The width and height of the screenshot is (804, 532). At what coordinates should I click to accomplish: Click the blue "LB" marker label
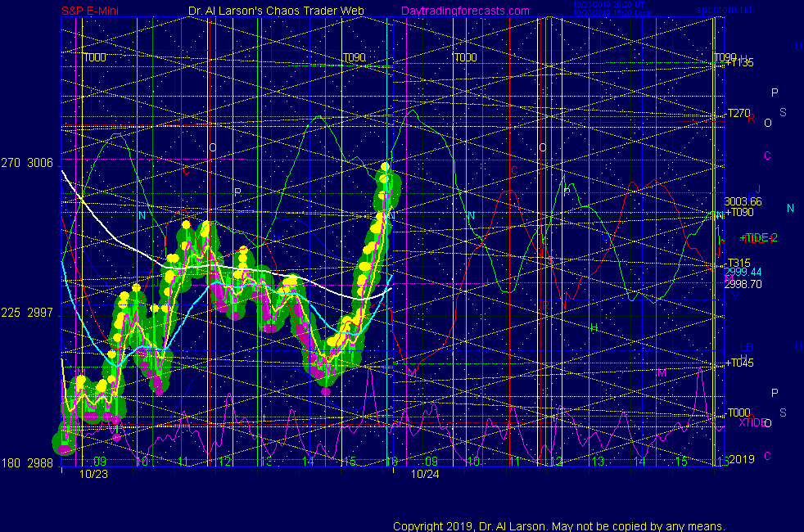point(746,348)
